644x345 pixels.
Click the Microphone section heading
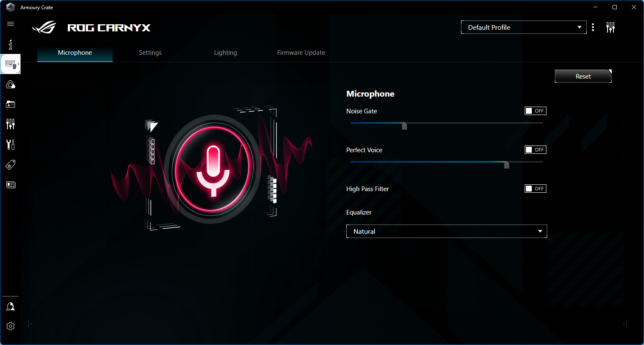coord(371,94)
